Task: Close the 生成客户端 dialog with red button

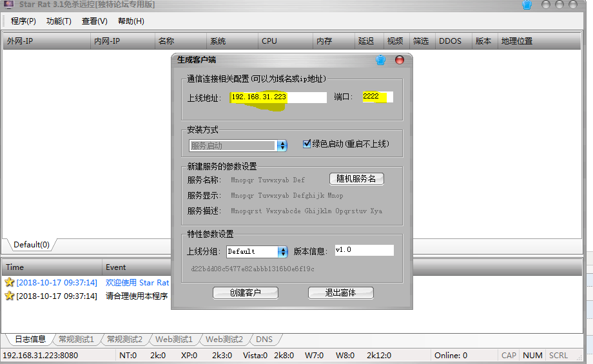Action: 400,60
